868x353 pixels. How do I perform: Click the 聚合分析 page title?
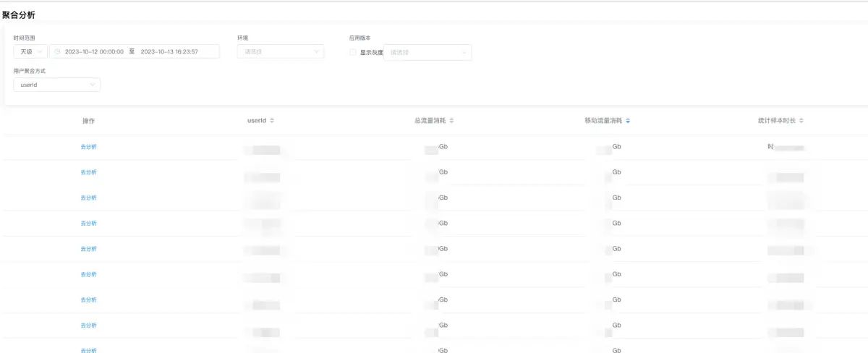pos(18,14)
